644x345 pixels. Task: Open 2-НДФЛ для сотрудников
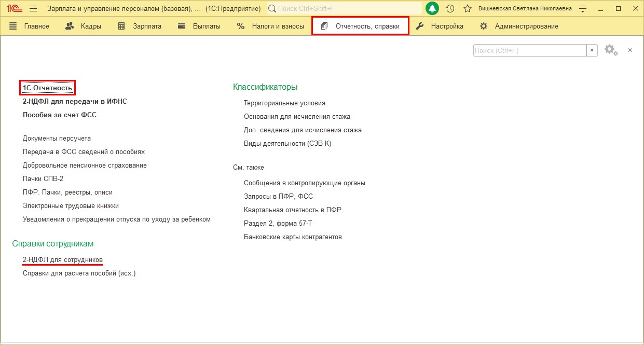click(x=63, y=259)
